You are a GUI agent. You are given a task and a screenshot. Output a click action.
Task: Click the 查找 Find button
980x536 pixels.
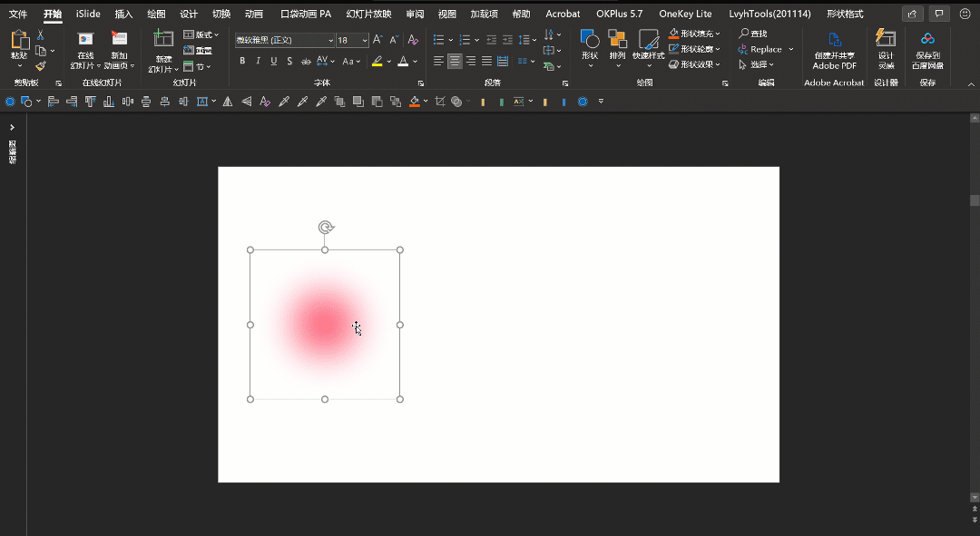752,34
